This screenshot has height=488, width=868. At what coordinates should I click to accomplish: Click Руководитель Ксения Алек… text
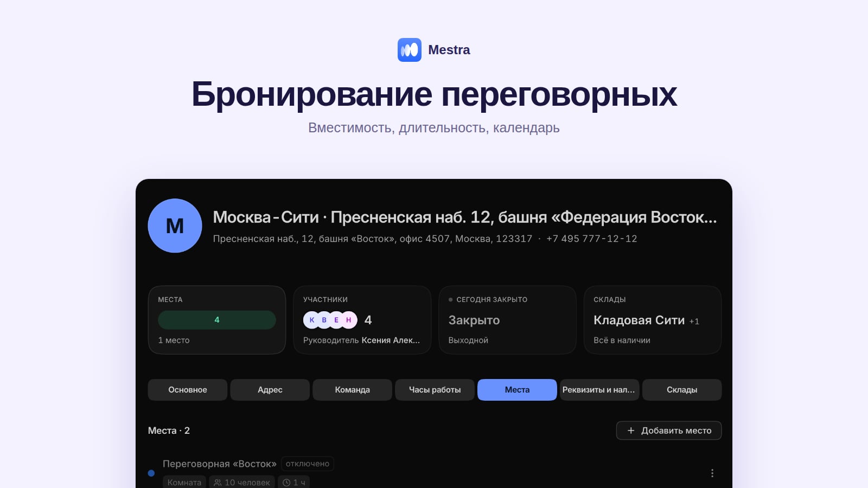[x=362, y=341]
